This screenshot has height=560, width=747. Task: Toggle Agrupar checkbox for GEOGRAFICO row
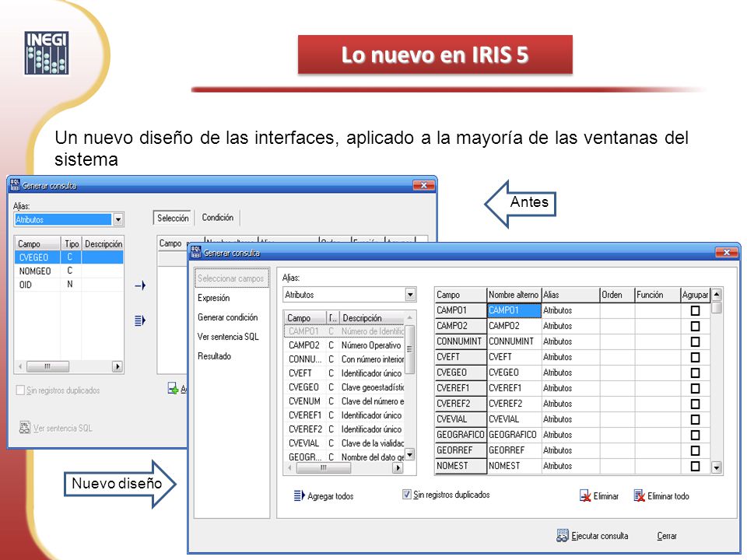695,435
